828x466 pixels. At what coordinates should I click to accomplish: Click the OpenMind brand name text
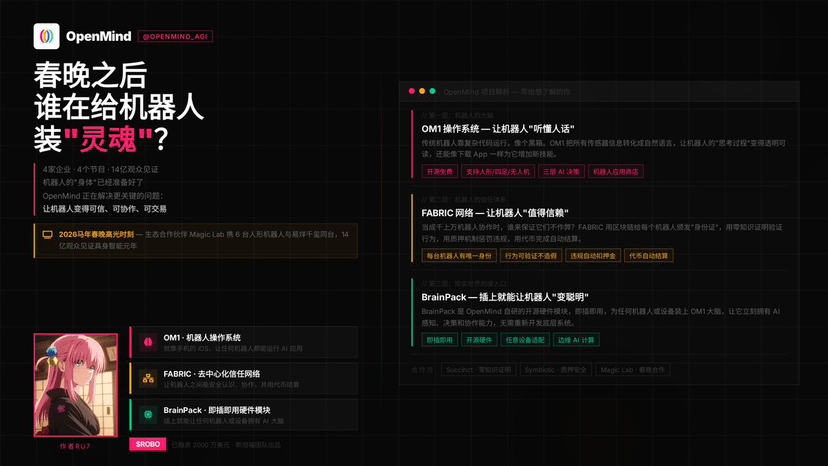point(99,36)
